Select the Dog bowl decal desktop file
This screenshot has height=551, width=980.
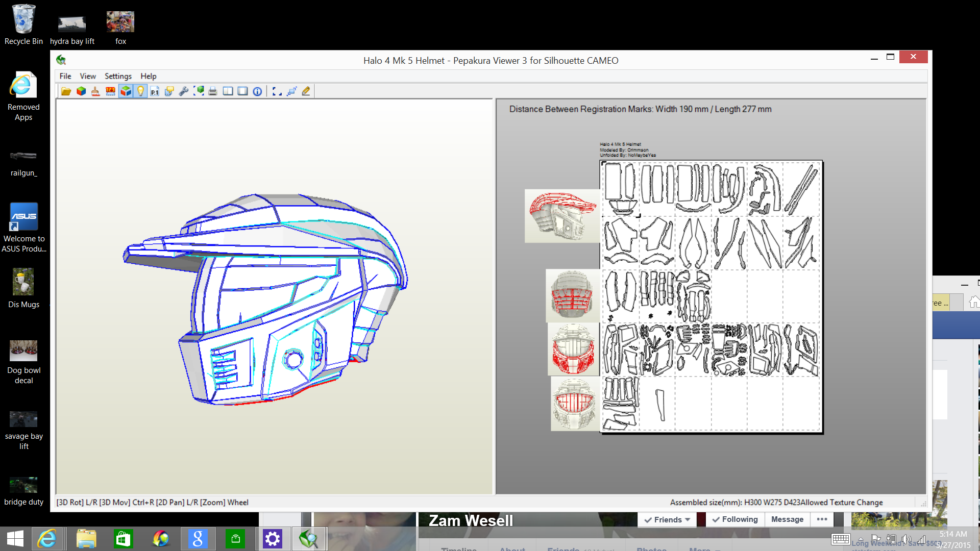coord(23,362)
